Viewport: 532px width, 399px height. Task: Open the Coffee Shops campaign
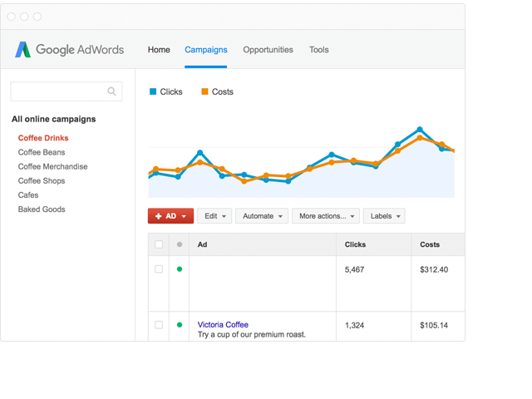coord(42,180)
